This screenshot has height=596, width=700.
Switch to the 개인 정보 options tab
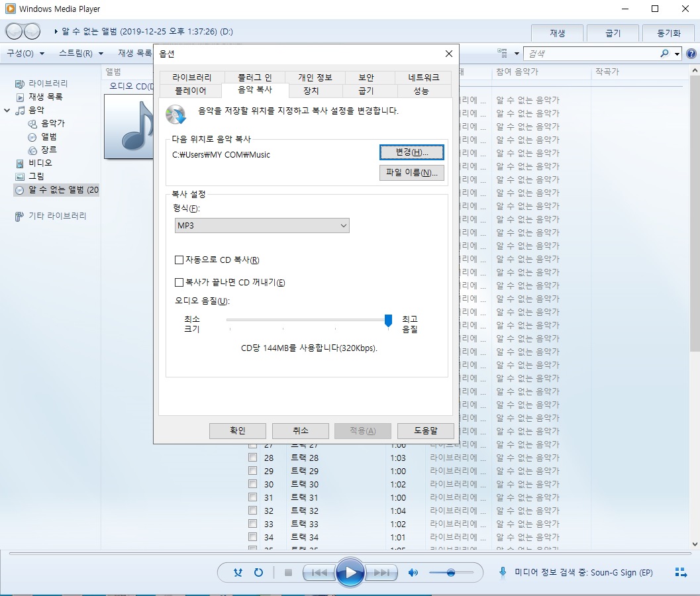[315, 77]
